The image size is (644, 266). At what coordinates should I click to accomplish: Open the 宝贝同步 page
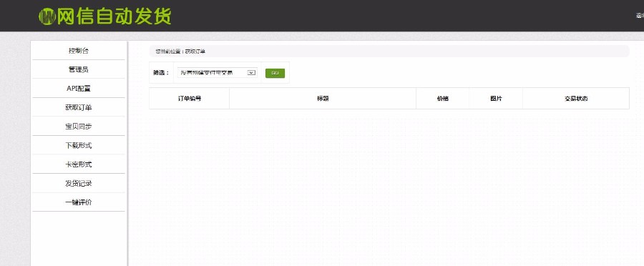79,126
